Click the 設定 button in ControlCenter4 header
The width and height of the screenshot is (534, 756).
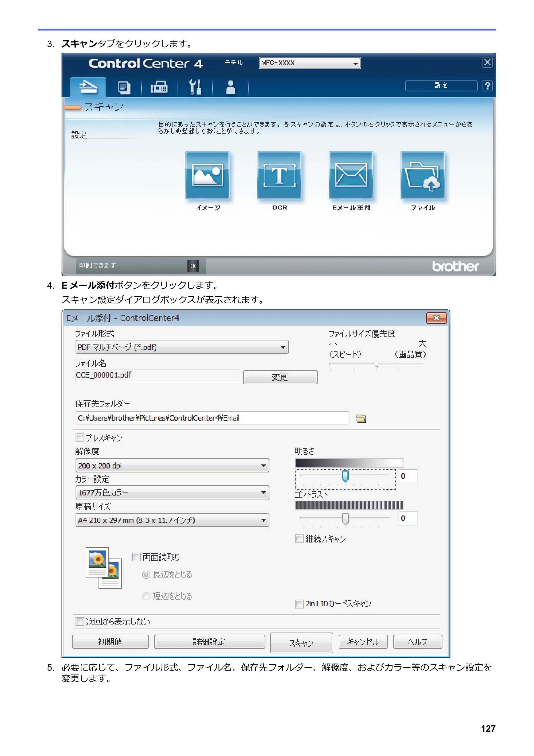(x=441, y=86)
